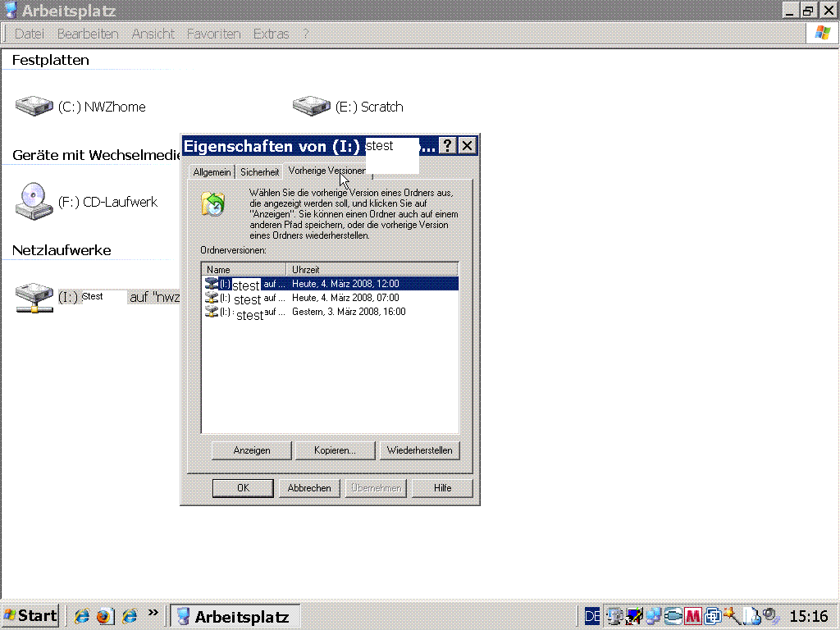Click the red M icon in system tray
Screen dimensions: 840x630
pyautogui.click(x=693, y=616)
